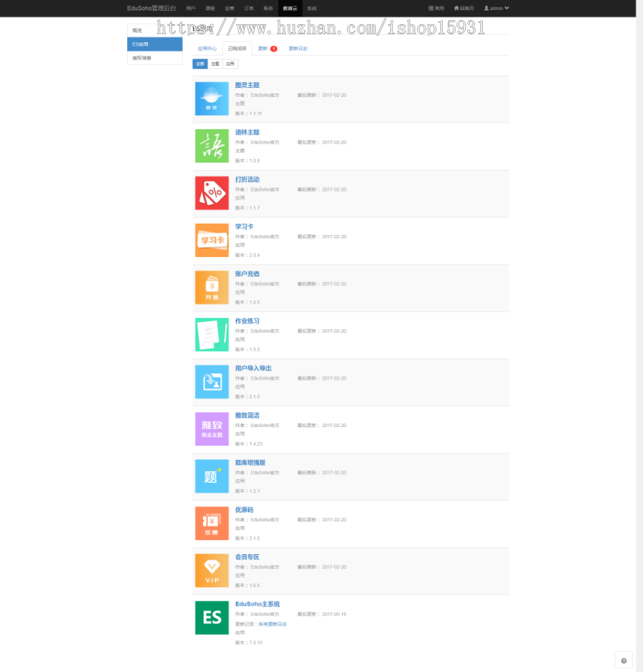Open the 图灵主题 theme icon
Screen dimensions: 643x672
point(211,99)
